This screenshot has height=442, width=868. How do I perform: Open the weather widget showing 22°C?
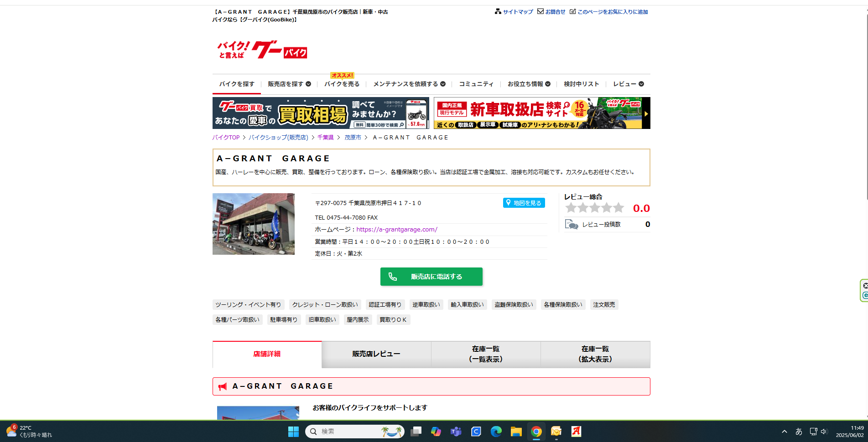click(x=29, y=432)
